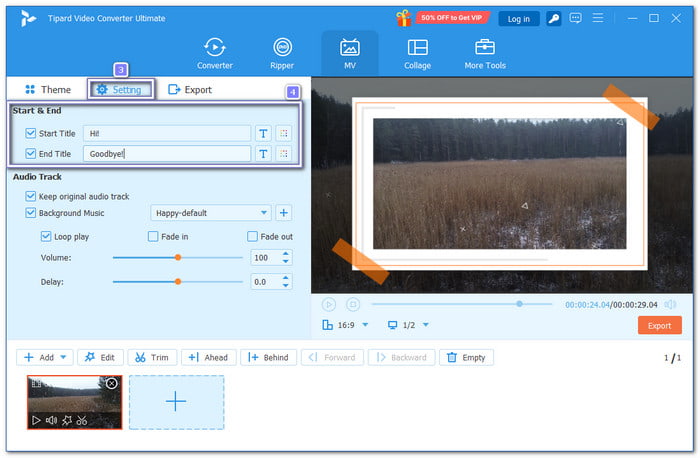Image resolution: width=700 pixels, height=458 pixels.
Task: Disable Keep original audio track
Action: click(31, 197)
